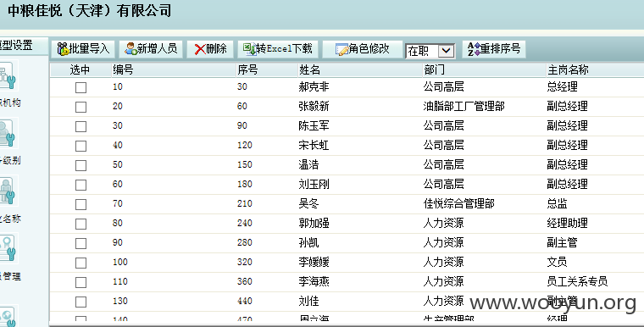This screenshot has width=644, height=327.
Task: Click the name 李媛媛
Action: tap(314, 262)
